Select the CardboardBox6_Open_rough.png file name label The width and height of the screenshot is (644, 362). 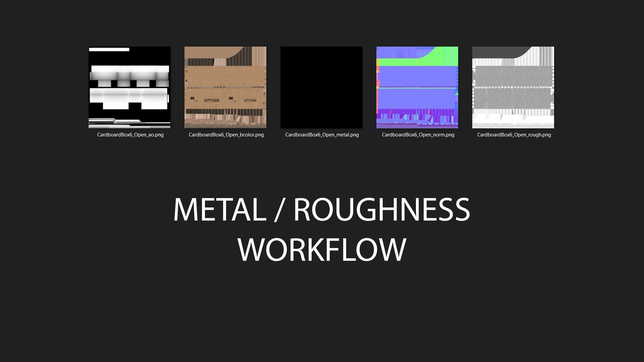514,135
